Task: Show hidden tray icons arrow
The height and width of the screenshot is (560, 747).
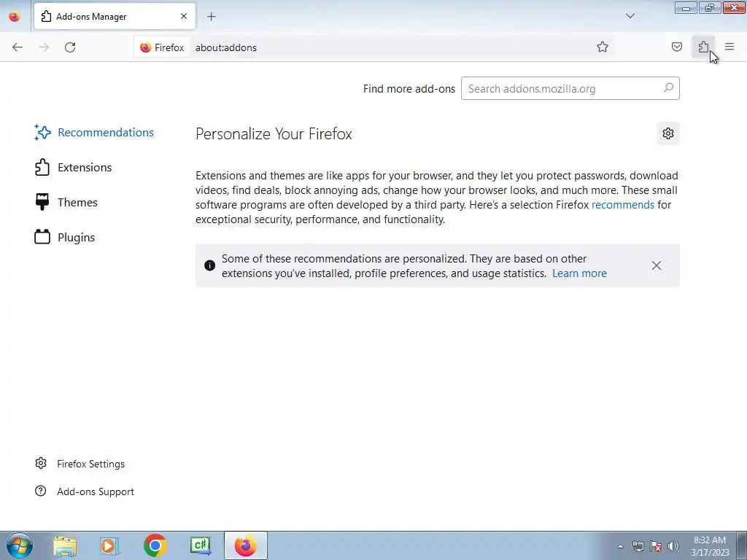Action: 620,546
